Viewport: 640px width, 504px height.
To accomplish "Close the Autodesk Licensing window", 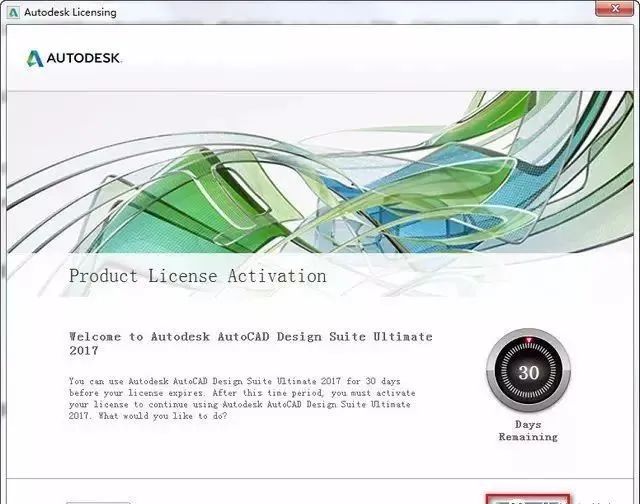I will point(614,8).
